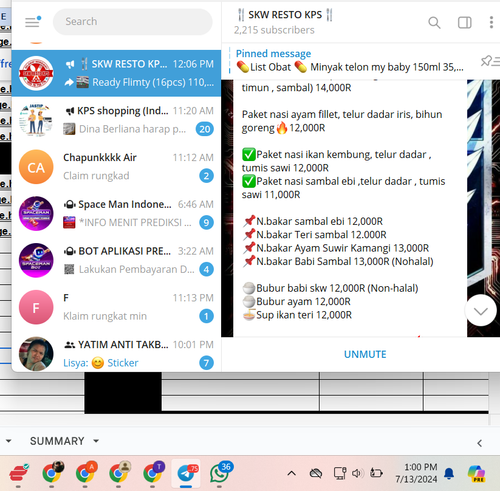
Task: Open the taskbar clock and date
Action: click(416, 473)
